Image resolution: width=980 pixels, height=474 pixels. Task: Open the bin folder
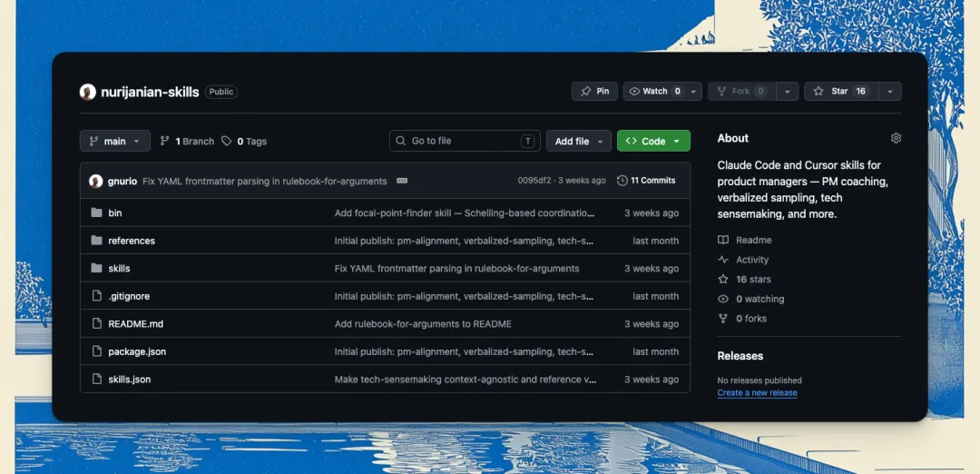(x=115, y=212)
